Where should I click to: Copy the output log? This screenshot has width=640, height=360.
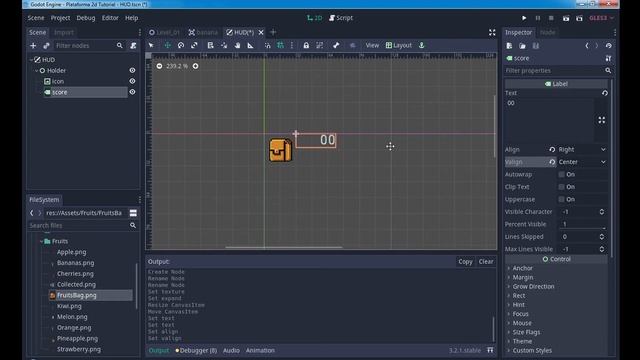click(x=465, y=262)
